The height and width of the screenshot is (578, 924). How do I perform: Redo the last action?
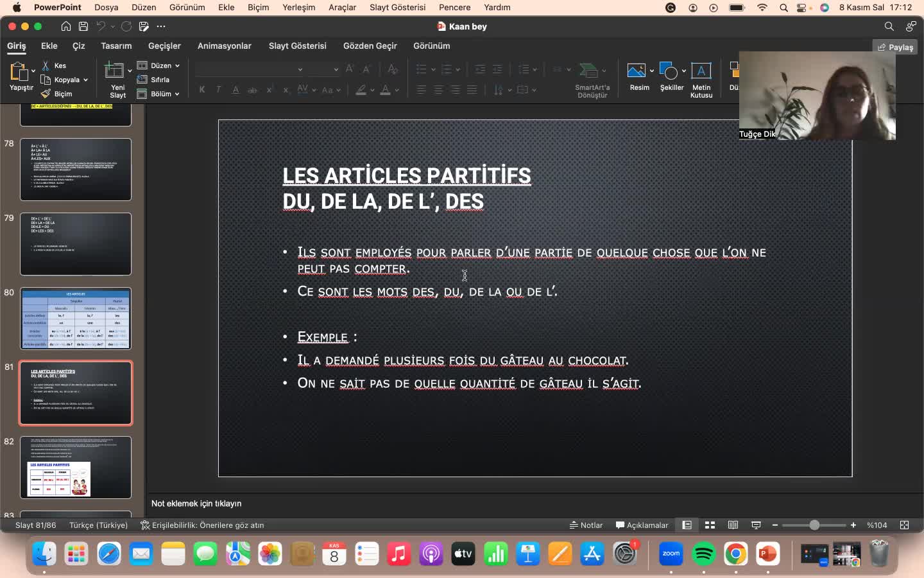[126, 26]
